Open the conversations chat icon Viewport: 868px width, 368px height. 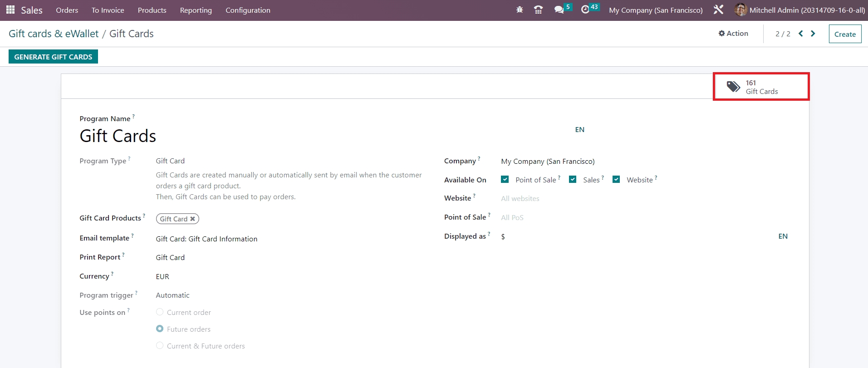[x=559, y=10]
